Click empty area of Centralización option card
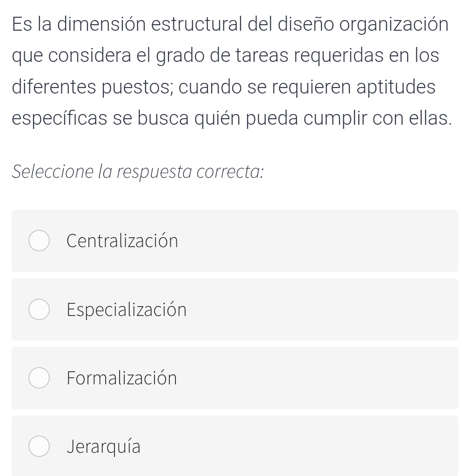Viewport: 462px width, 476px height. coord(316,241)
